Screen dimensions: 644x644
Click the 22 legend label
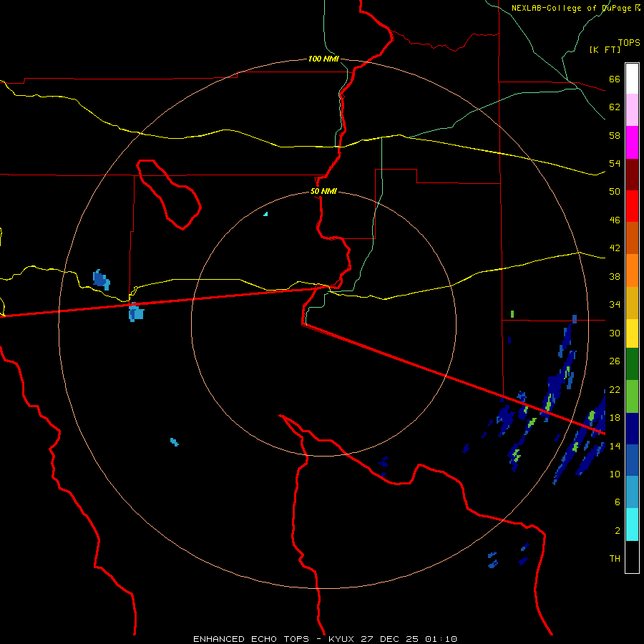pos(615,389)
